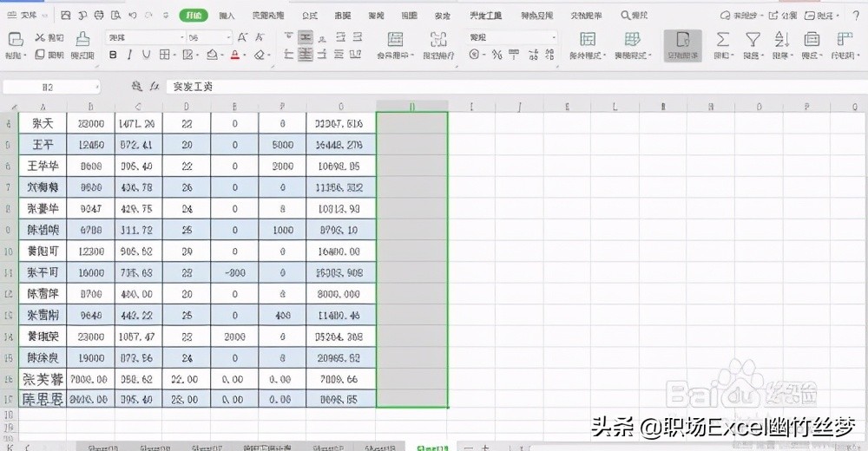
Task: Click the Print Preview icon
Action: (x=115, y=16)
